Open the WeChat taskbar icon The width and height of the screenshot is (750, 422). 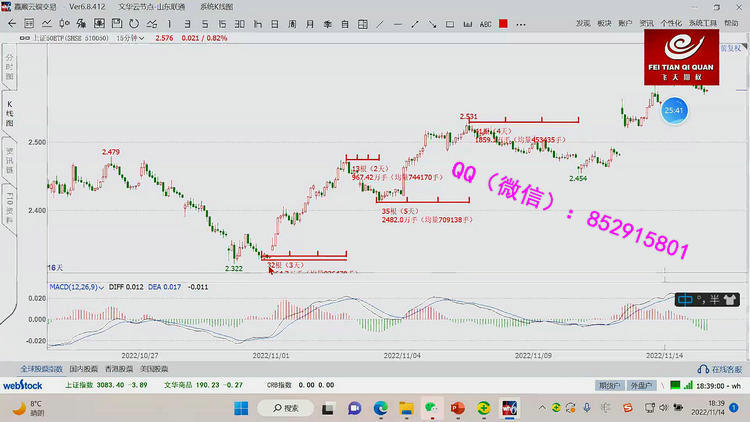click(432, 408)
